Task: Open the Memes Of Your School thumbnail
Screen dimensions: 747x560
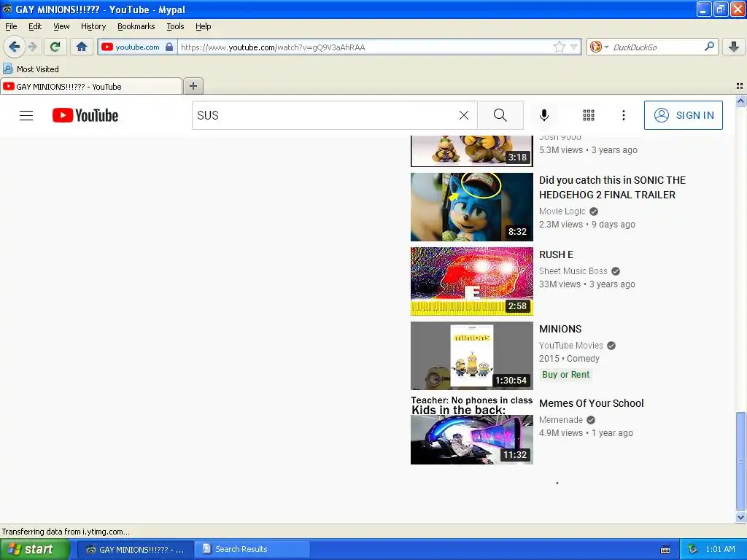Action: (472, 430)
